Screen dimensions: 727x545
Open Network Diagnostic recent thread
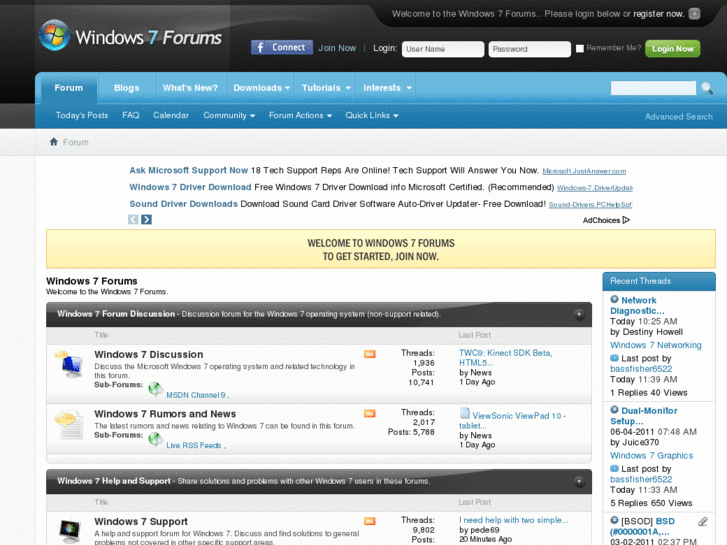coord(638,305)
